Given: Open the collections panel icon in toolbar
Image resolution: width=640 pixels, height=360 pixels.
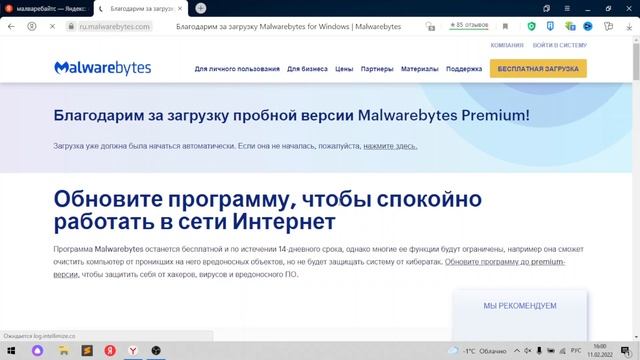Looking at the screenshot, I should pyautogui.click(x=609, y=27).
